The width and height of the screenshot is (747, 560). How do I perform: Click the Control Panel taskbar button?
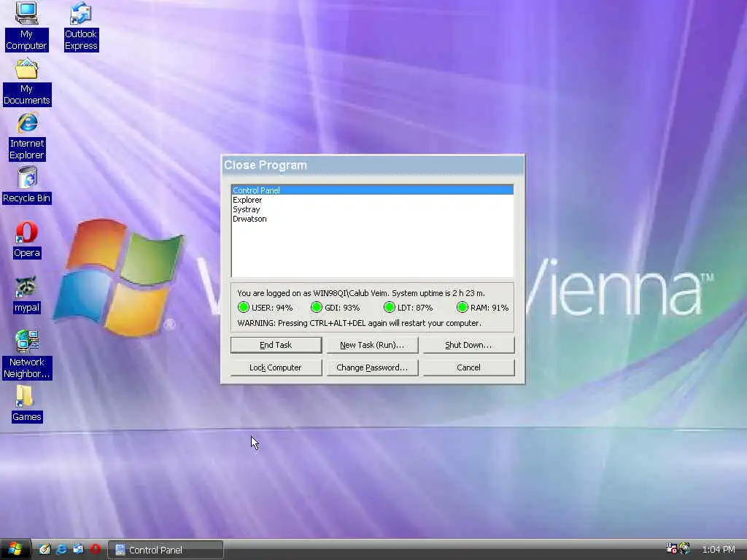[x=166, y=550]
